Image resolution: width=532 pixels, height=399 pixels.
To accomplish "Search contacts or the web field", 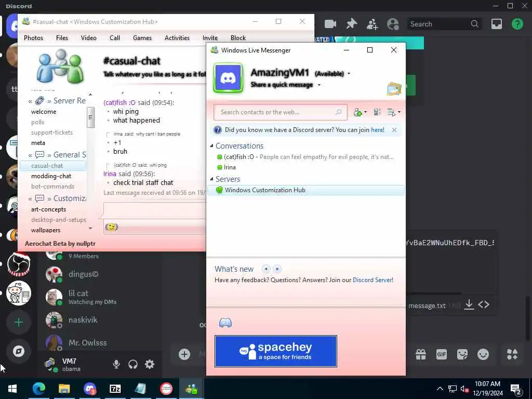I will click(x=280, y=112).
